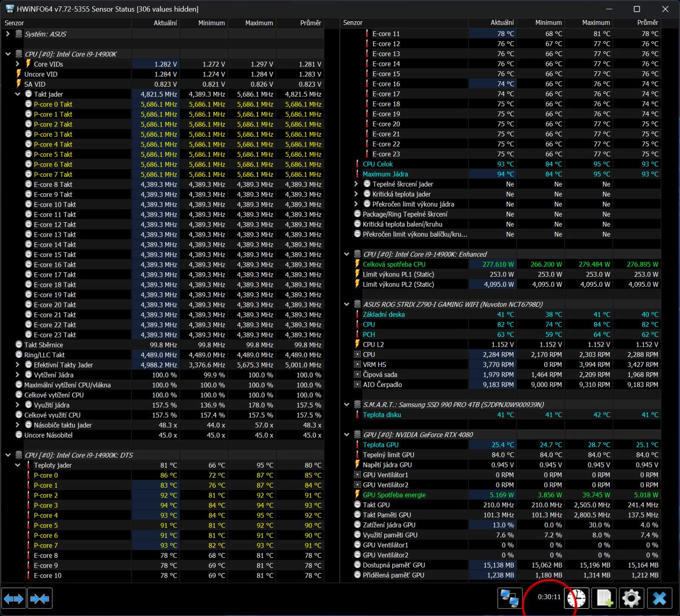This screenshot has height=616, width=680.
Task: Click the fan icon beside AIO Čerpadlo
Action: tap(357, 384)
